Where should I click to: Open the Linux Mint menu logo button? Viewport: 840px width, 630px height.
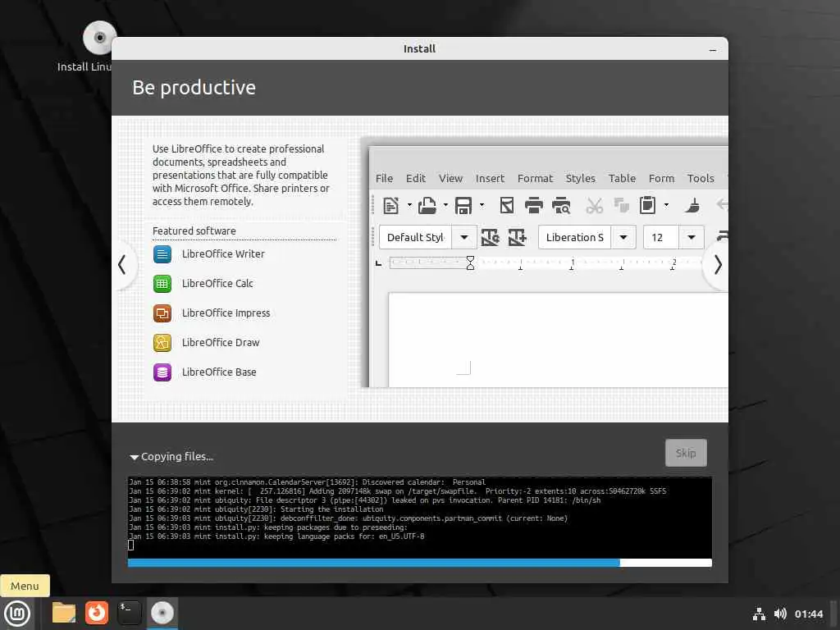click(17, 614)
